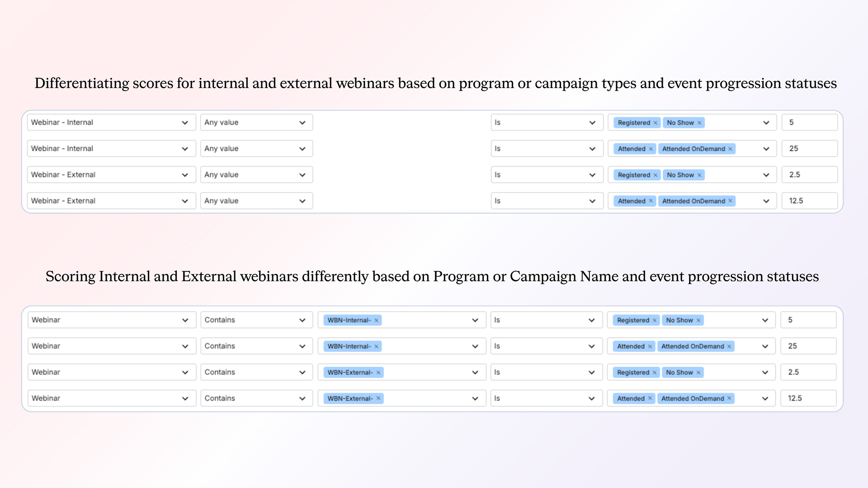Remove the "No Show" tag in first Internal row
This screenshot has height=488, width=868.
tap(700, 122)
